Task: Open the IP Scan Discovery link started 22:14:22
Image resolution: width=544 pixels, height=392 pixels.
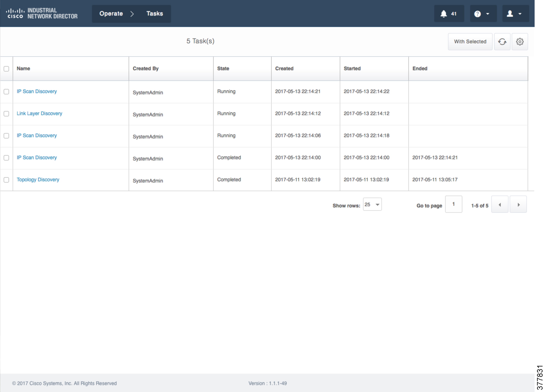Action: click(37, 91)
